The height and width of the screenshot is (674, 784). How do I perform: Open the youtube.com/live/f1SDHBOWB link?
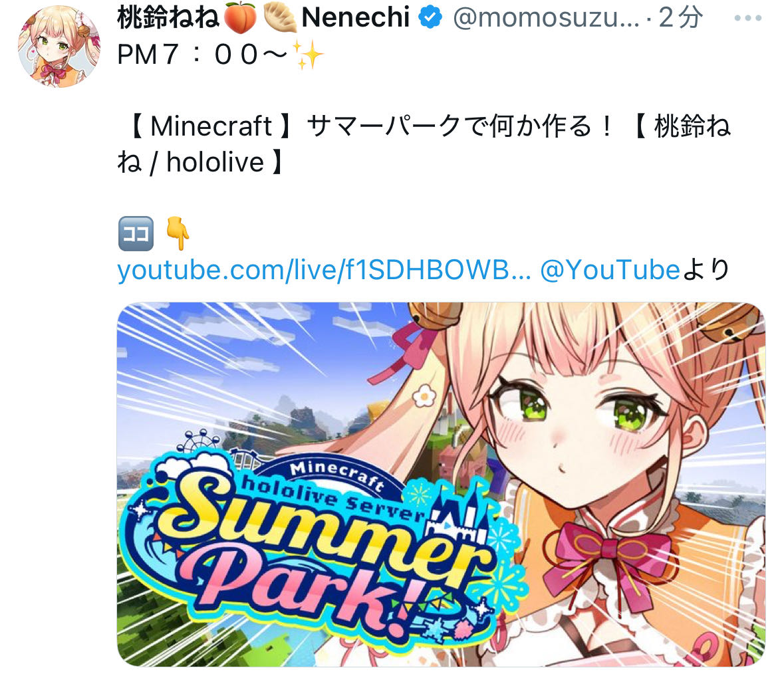coord(324,271)
